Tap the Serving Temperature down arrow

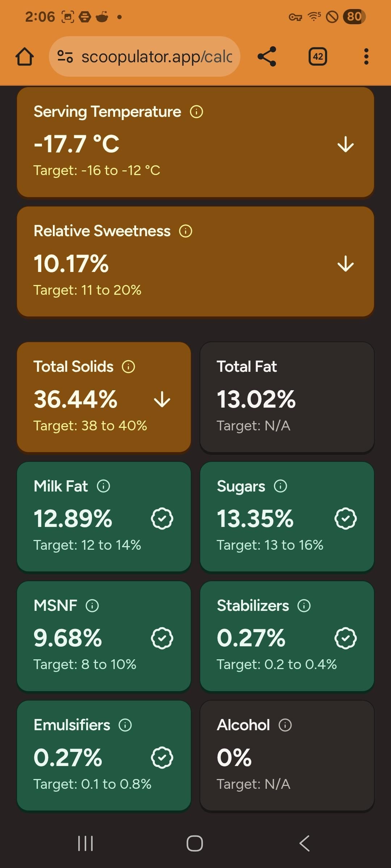[x=346, y=145]
